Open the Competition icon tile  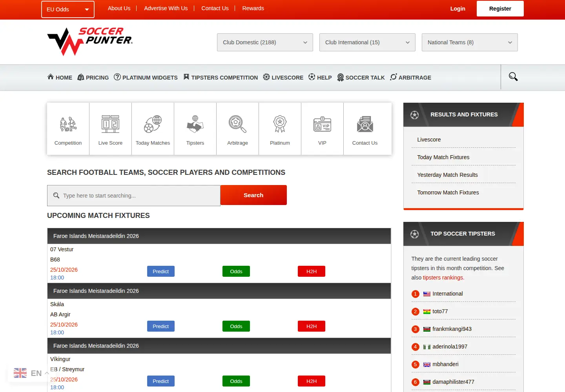click(68, 129)
